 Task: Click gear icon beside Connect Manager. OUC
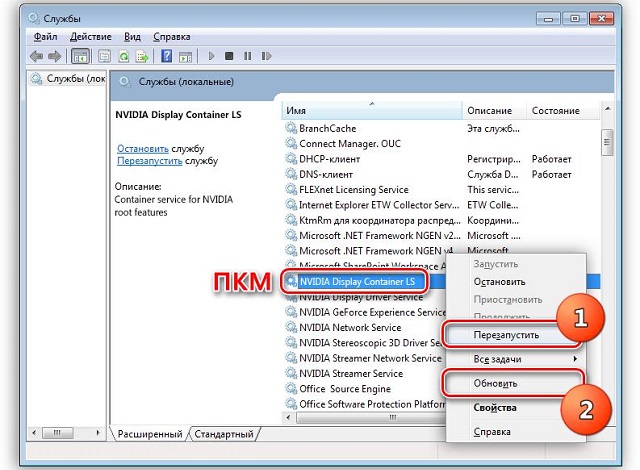point(291,144)
